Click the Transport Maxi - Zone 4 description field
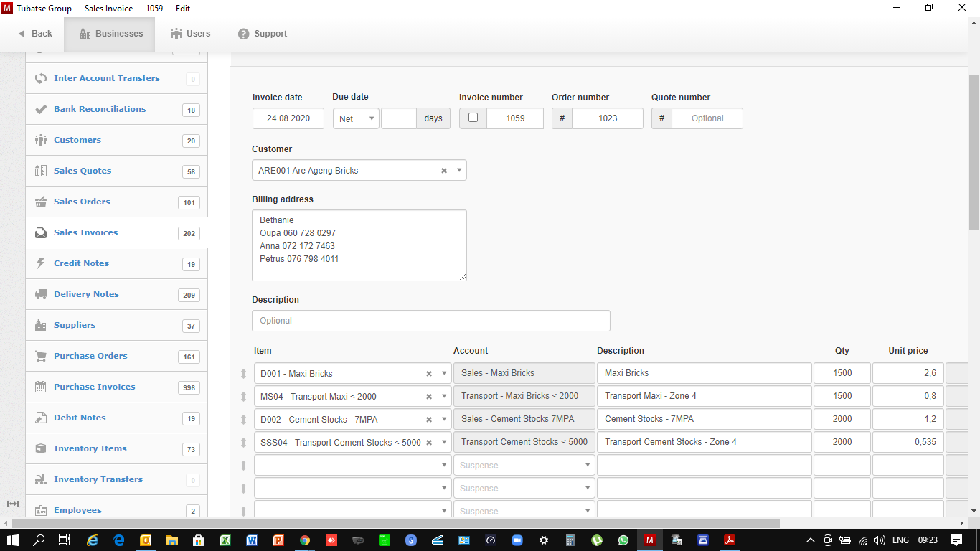 pos(705,396)
